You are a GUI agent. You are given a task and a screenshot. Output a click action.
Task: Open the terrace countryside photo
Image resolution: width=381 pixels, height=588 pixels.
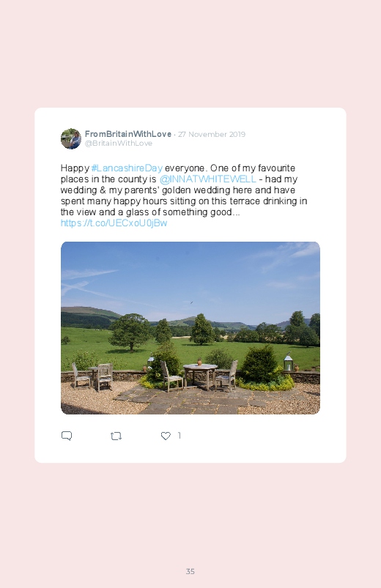(x=190, y=328)
